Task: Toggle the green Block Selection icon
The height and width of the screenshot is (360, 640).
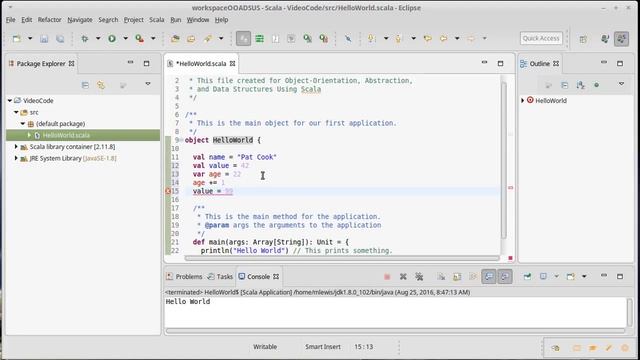Action: [259, 39]
